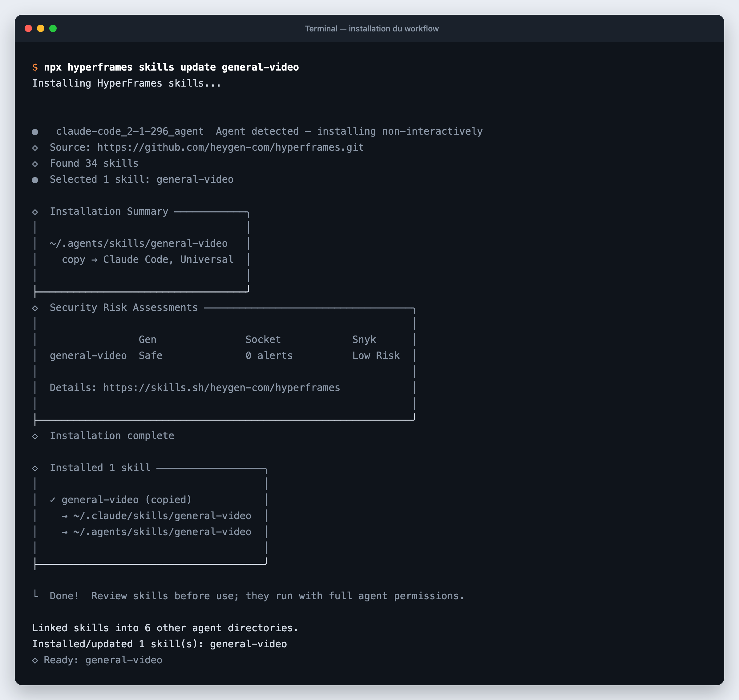Click the diamond beside Installed 1 skill

pyautogui.click(x=35, y=468)
